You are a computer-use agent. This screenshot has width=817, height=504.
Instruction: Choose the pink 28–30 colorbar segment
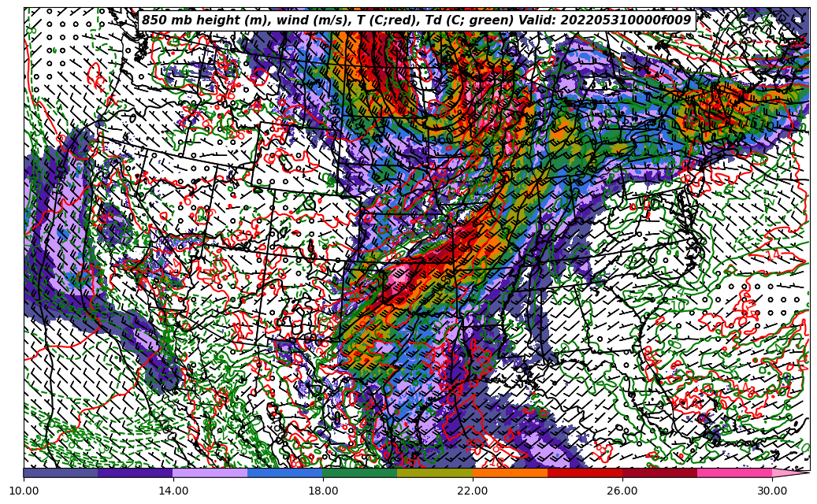tap(734, 473)
